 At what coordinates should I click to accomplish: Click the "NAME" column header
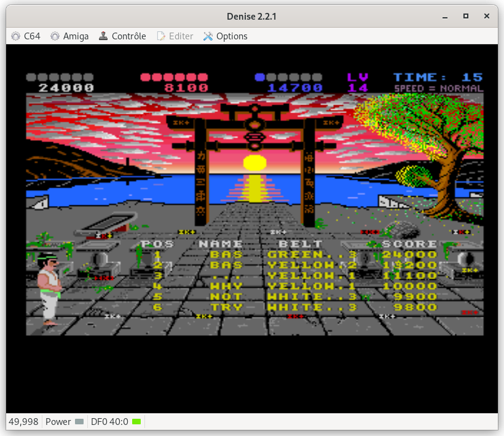(x=221, y=244)
